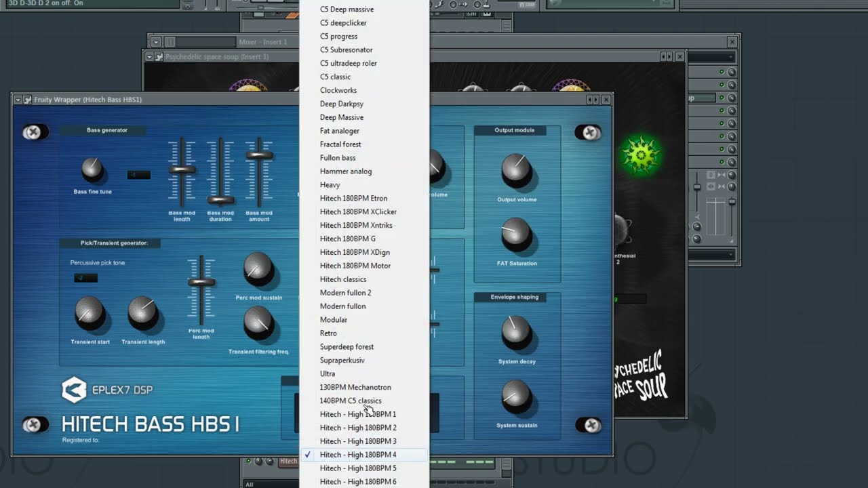Click the green sun emblem in space soup

641,155
